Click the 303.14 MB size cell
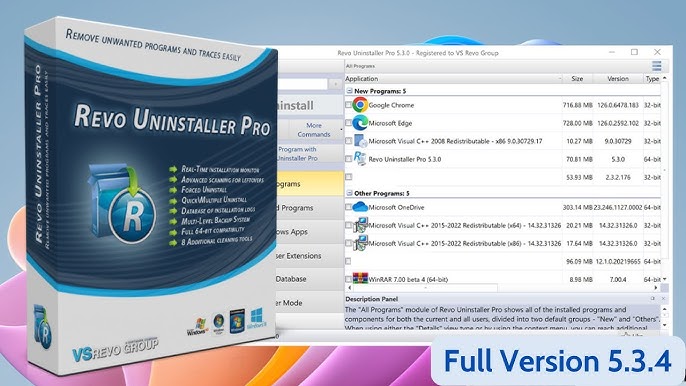Screen dimensions: 686x386 (578, 207)
